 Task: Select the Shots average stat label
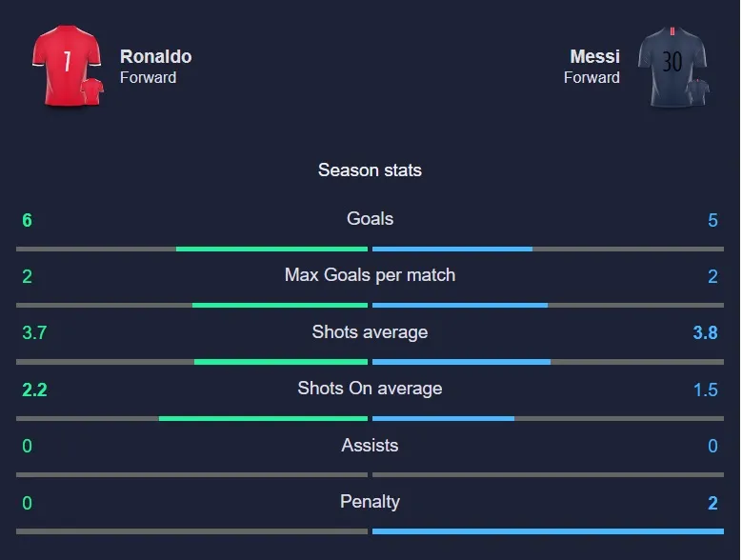(370, 332)
